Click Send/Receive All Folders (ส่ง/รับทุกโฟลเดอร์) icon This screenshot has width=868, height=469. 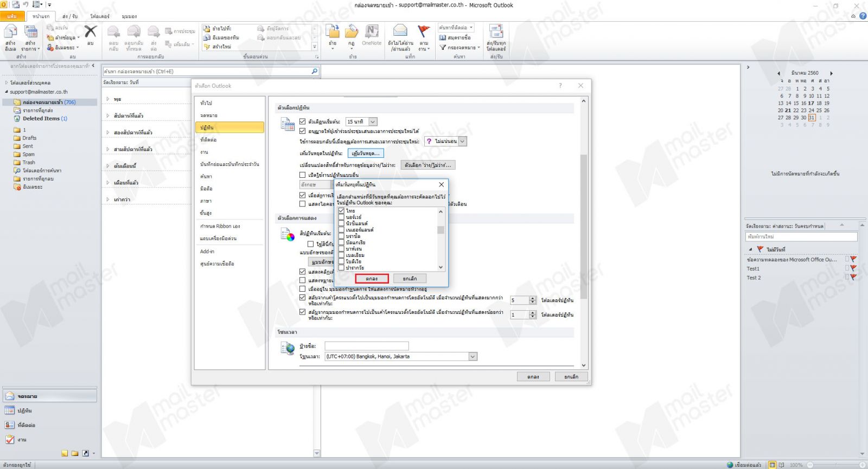point(496,31)
